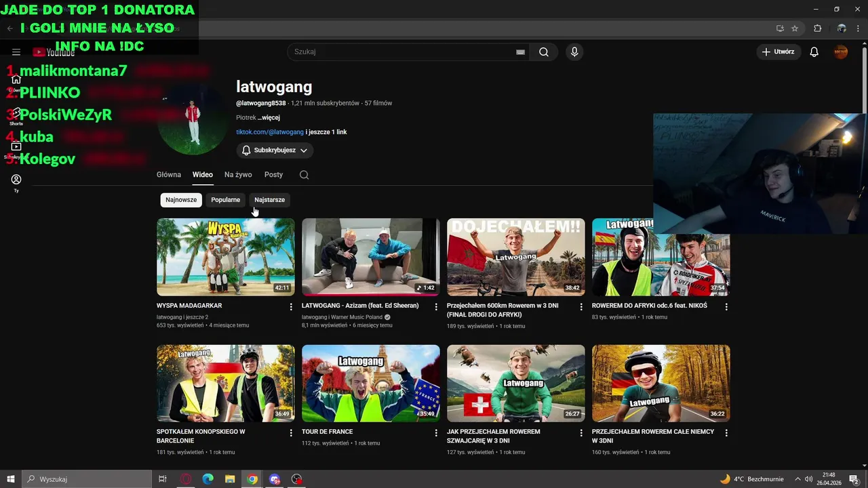Open OBS Studio from the taskbar

296,479
